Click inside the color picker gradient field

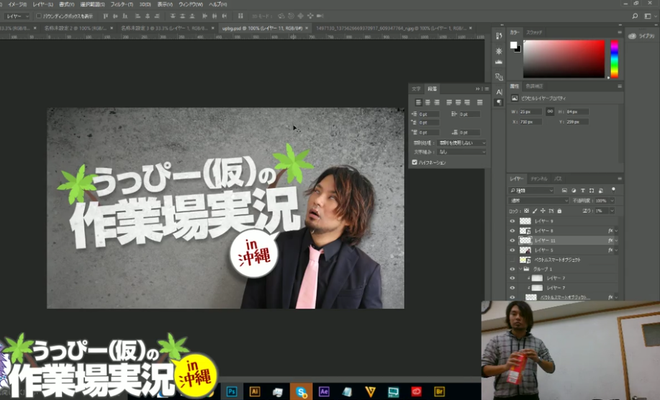click(x=563, y=58)
